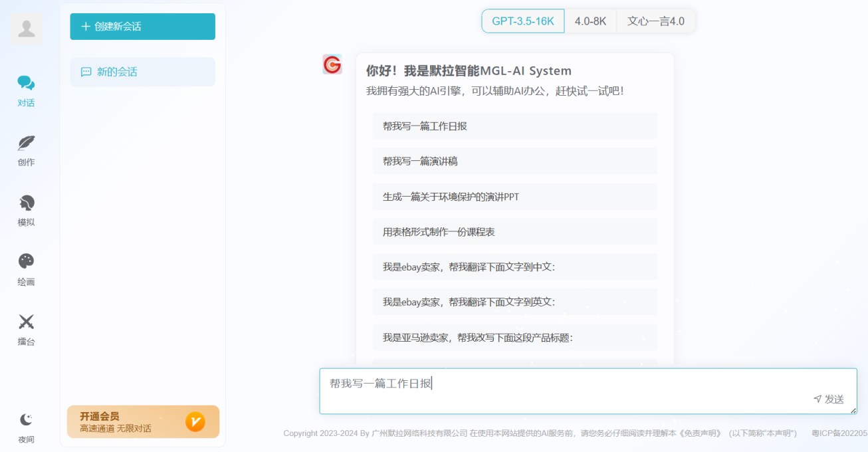Screen dimensions: 868x452
Task: Click the orange VIP badge icon
Action: coord(195,421)
